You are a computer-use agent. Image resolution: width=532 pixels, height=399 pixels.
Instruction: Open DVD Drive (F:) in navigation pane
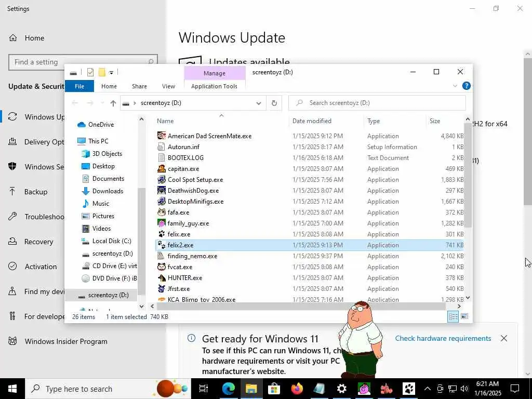[x=114, y=278]
